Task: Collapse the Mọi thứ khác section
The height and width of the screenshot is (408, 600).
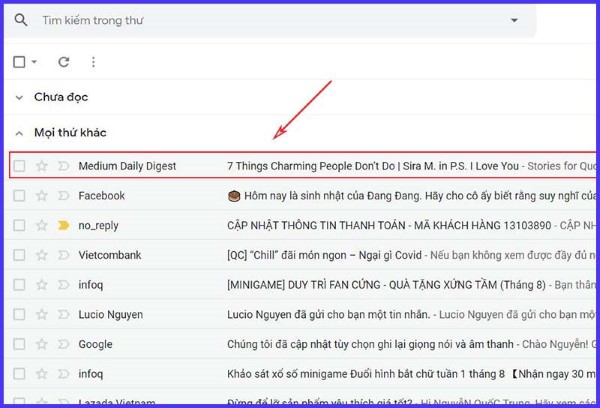Action: (x=20, y=133)
